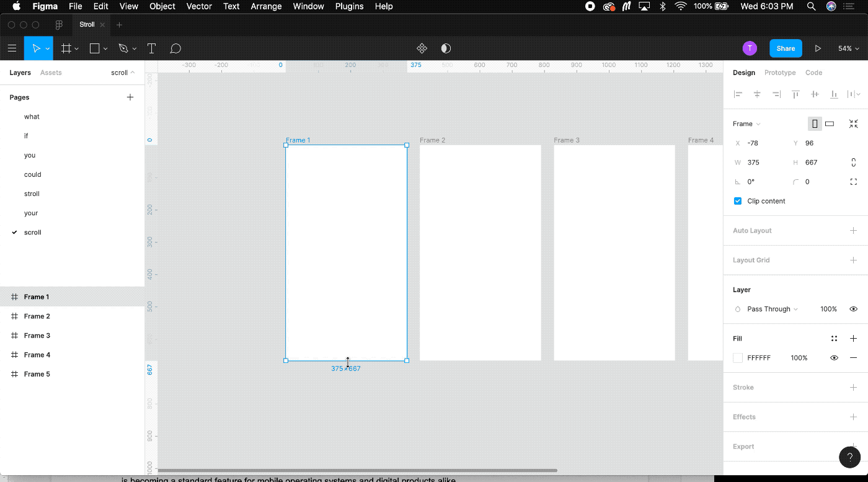Open the hamburger main menu
868x482 pixels.
click(x=12, y=48)
